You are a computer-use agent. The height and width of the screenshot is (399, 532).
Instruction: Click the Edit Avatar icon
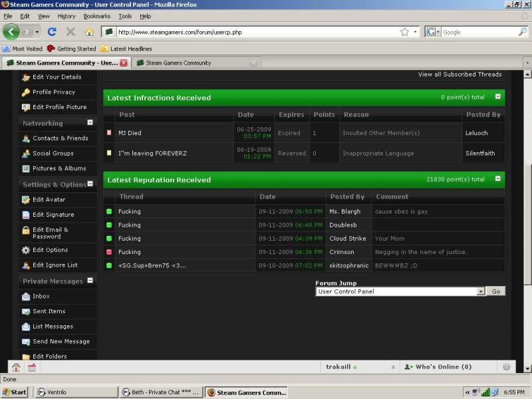[x=26, y=200]
